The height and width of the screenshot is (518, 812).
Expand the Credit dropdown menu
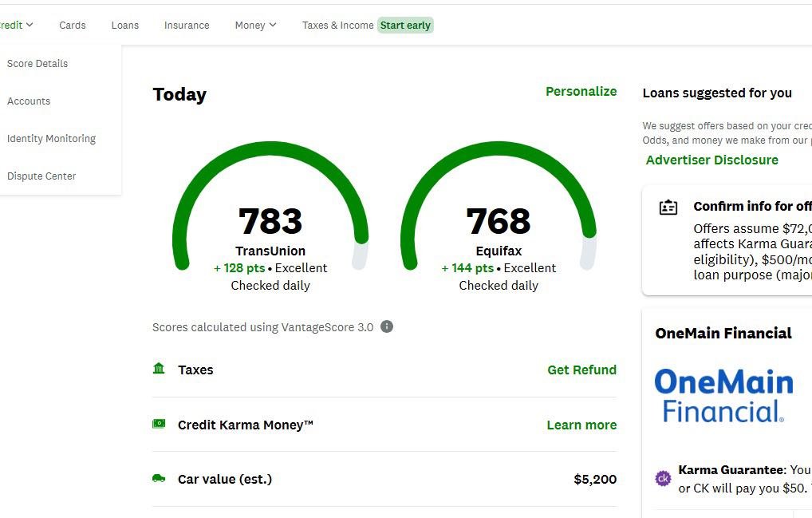tap(16, 25)
